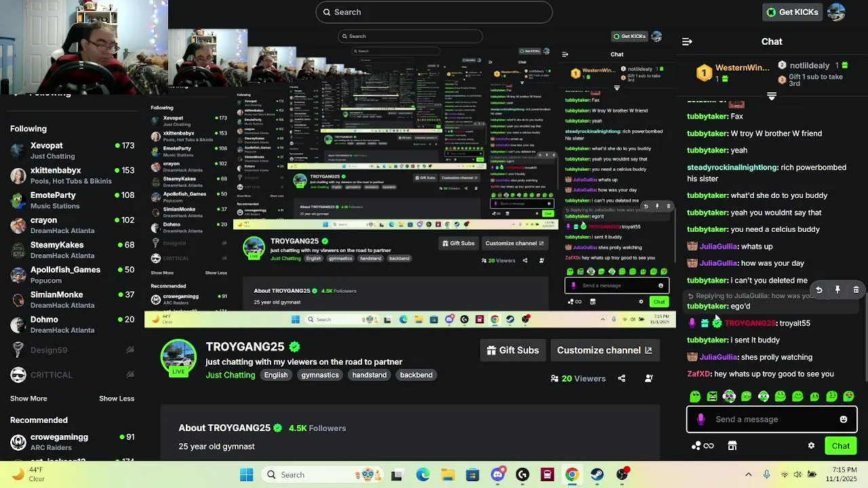This screenshot has height=488, width=868.
Task: Click the TROYGANG25 live avatar
Action: [x=178, y=357]
